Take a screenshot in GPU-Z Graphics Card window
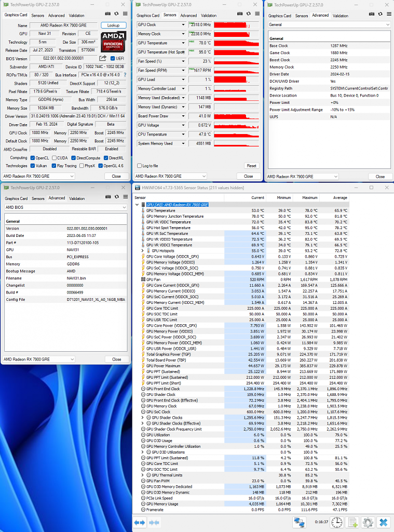This screenshot has width=394, height=532. (x=107, y=14)
